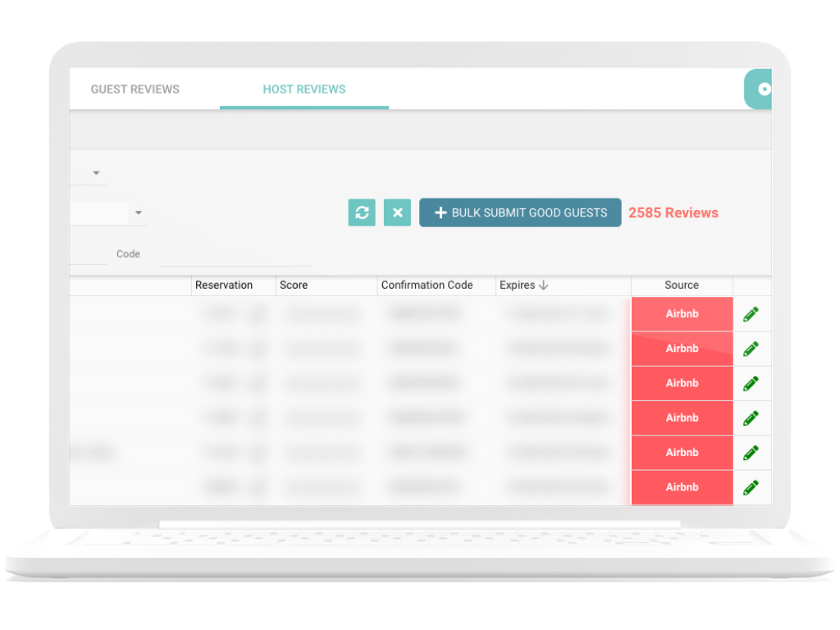This screenshot has height=630, width=840.
Task: Click the Code input field
Action: coord(235,254)
